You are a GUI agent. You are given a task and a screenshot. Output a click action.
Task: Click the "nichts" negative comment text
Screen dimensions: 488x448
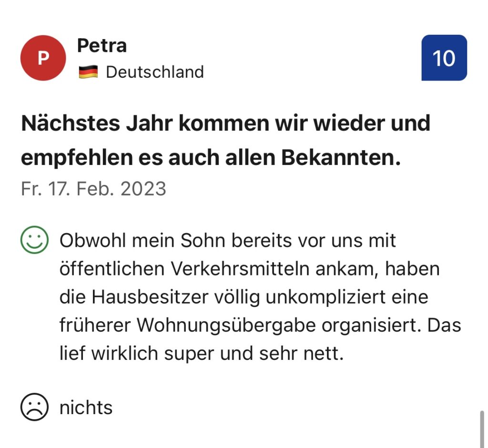(x=86, y=408)
